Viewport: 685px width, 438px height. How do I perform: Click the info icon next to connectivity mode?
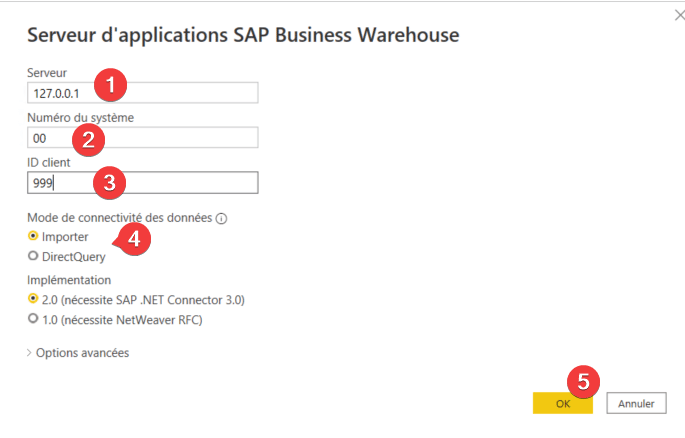pyautogui.click(x=221, y=218)
